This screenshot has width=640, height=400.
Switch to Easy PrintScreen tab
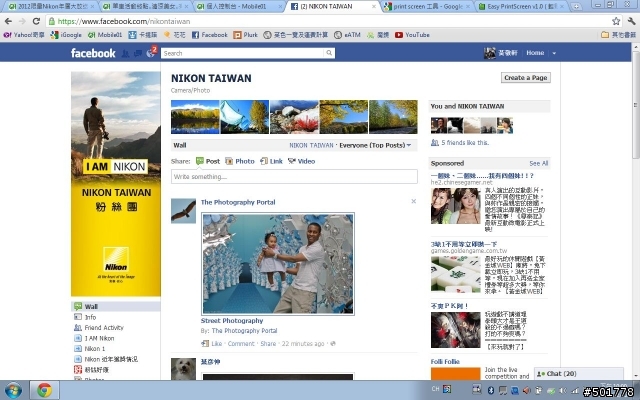(x=522, y=6)
